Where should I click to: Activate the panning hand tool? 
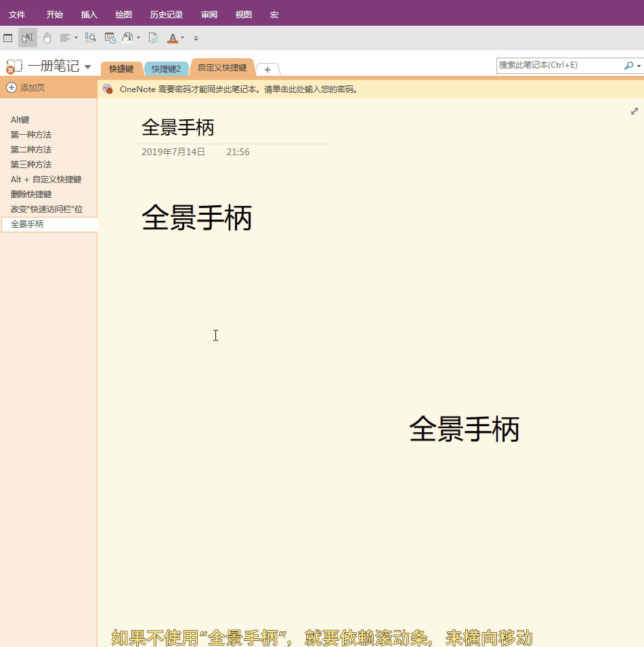click(x=46, y=38)
